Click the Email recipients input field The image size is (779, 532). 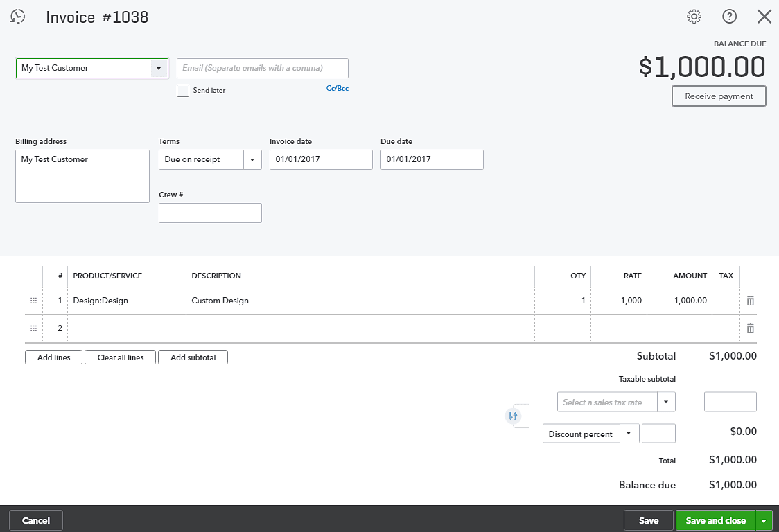point(262,68)
